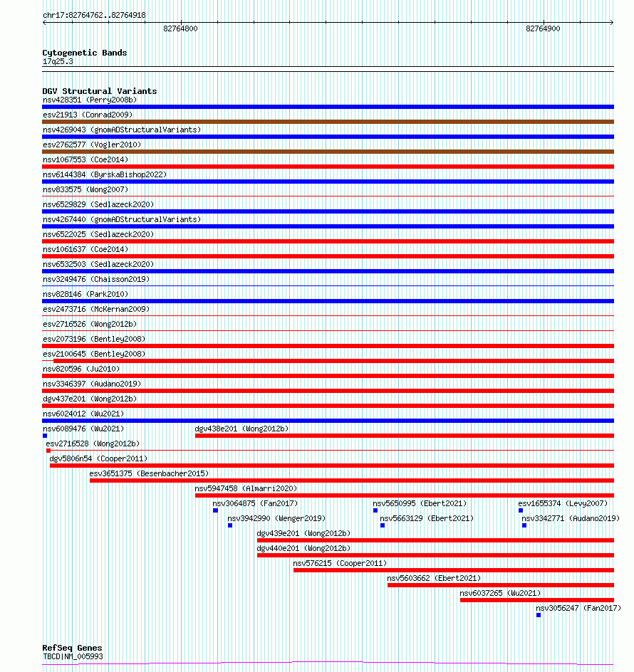
Task: Open esv2073196 (Bentley2008) entry
Action: 94,339
